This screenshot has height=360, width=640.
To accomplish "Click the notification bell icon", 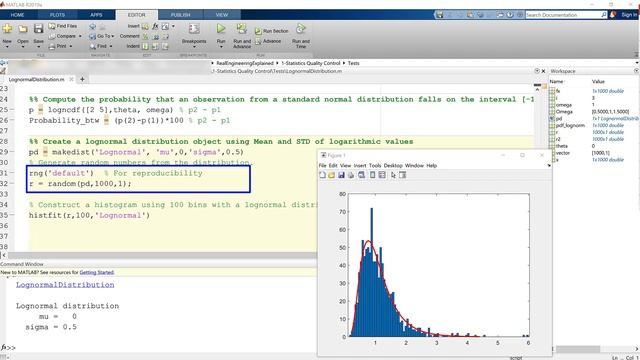I will 613,15.
